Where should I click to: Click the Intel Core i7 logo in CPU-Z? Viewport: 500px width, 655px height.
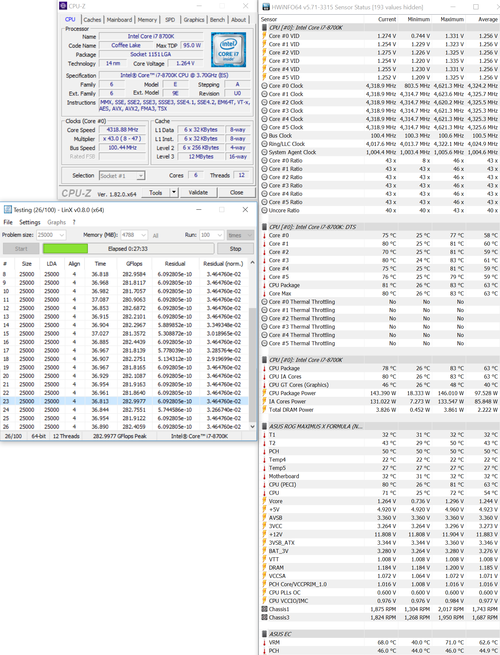tap(228, 50)
